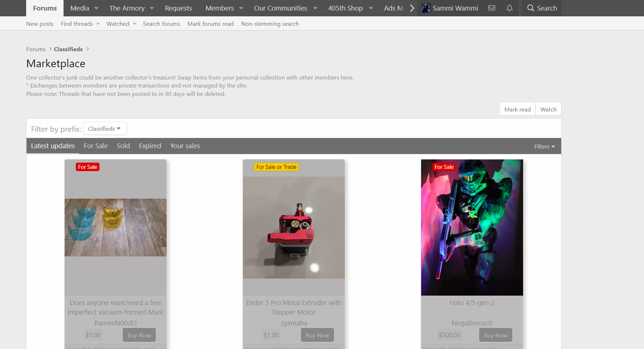The height and width of the screenshot is (349, 644).
Task: Click the red For Sale label on visors listing
Action: pos(87,167)
